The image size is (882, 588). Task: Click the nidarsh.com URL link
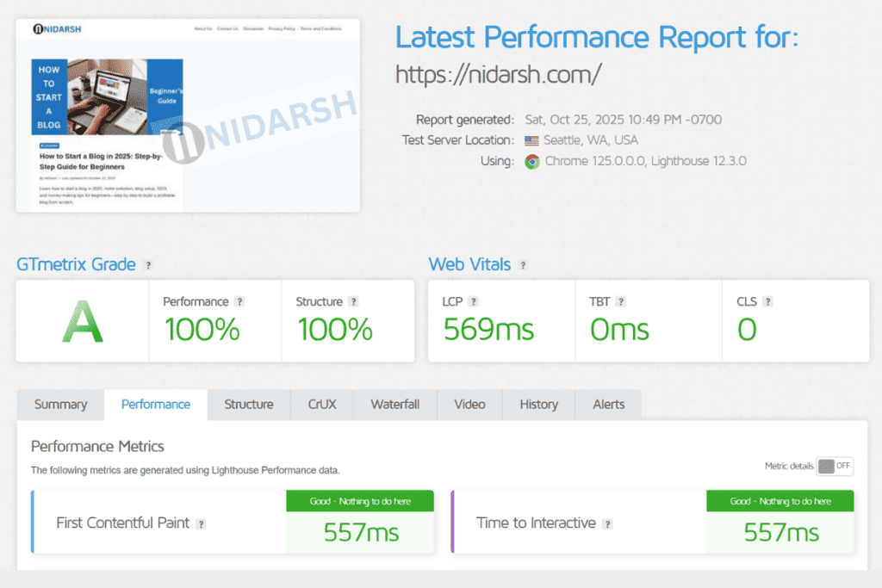point(500,75)
